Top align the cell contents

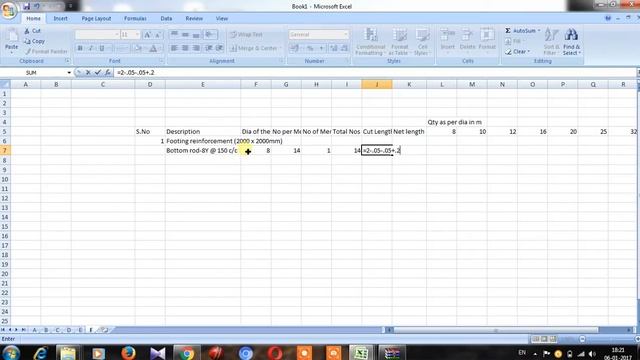click(x=174, y=35)
